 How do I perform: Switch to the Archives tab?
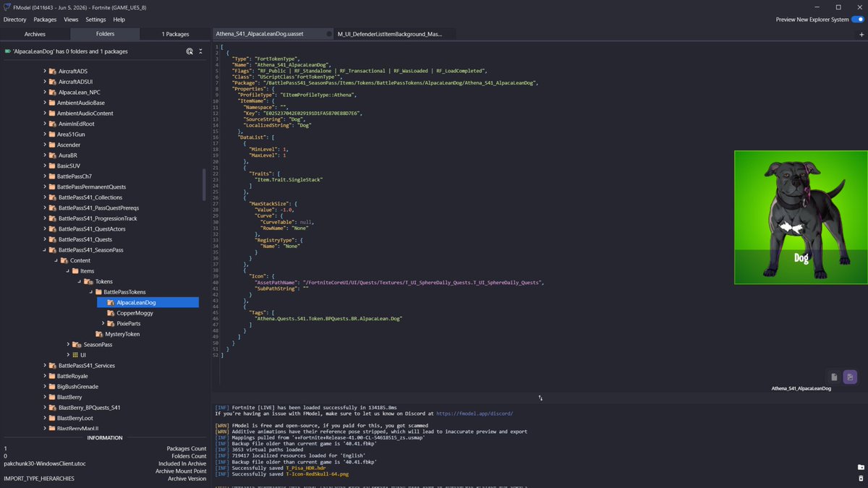pyautogui.click(x=35, y=34)
